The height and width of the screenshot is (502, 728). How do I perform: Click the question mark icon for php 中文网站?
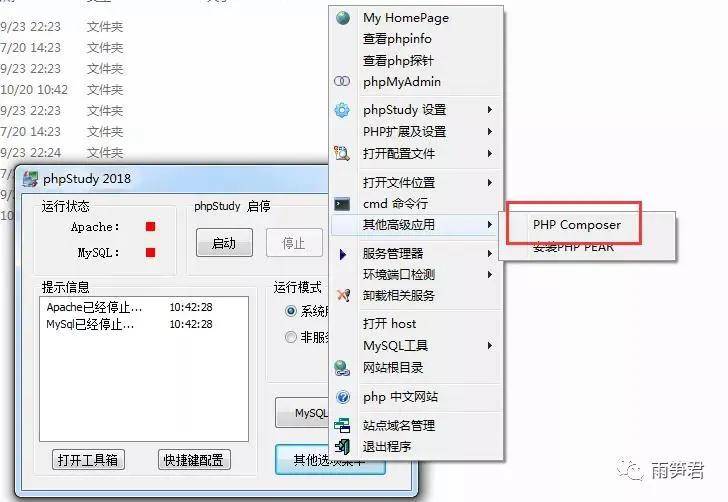click(x=343, y=397)
